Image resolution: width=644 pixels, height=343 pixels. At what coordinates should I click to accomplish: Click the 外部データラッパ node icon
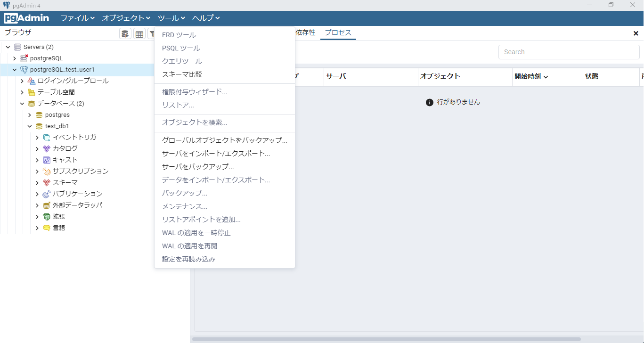coord(47,205)
